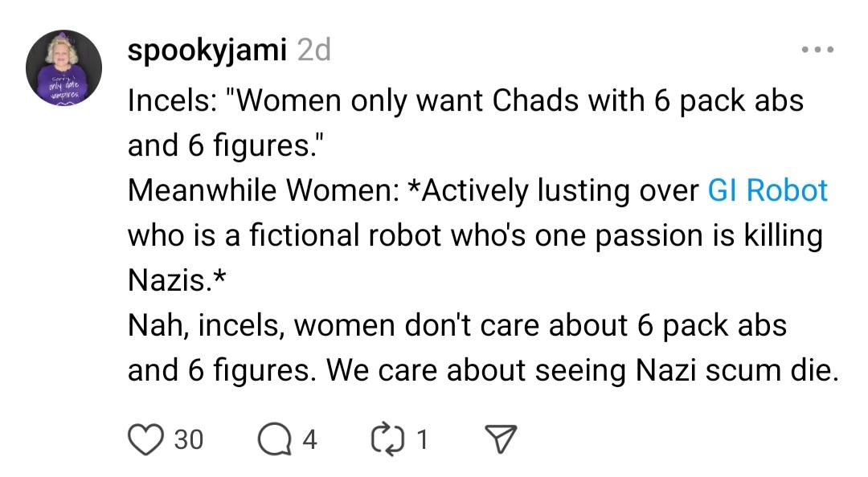The height and width of the screenshot is (477, 868).
Task: View the 4 replies count
Action: click(x=309, y=439)
